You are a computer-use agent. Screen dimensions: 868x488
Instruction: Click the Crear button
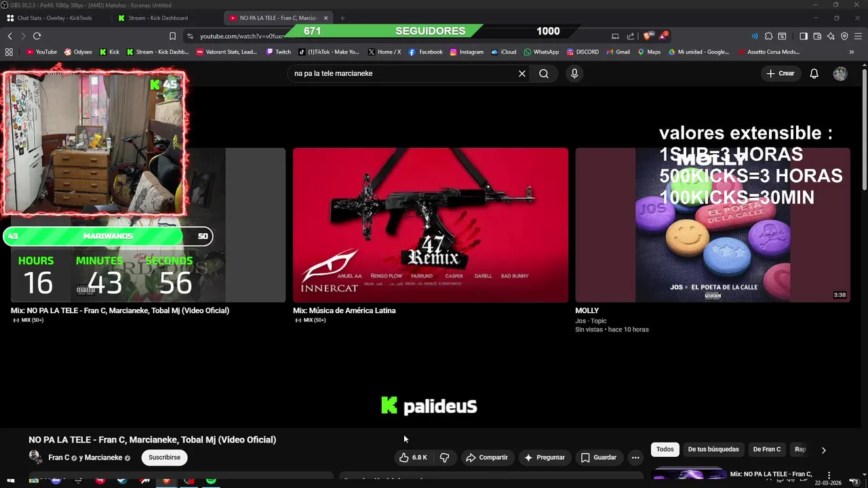click(780, 73)
